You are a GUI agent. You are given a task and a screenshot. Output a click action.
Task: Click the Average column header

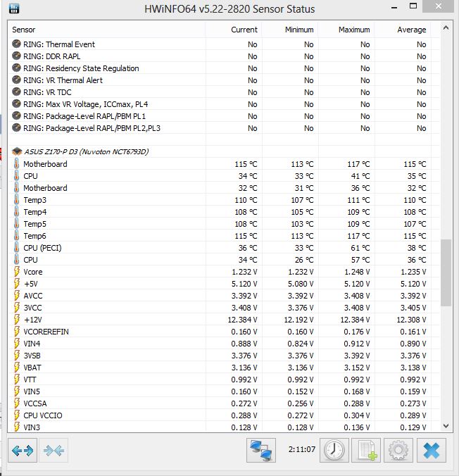tap(403, 30)
